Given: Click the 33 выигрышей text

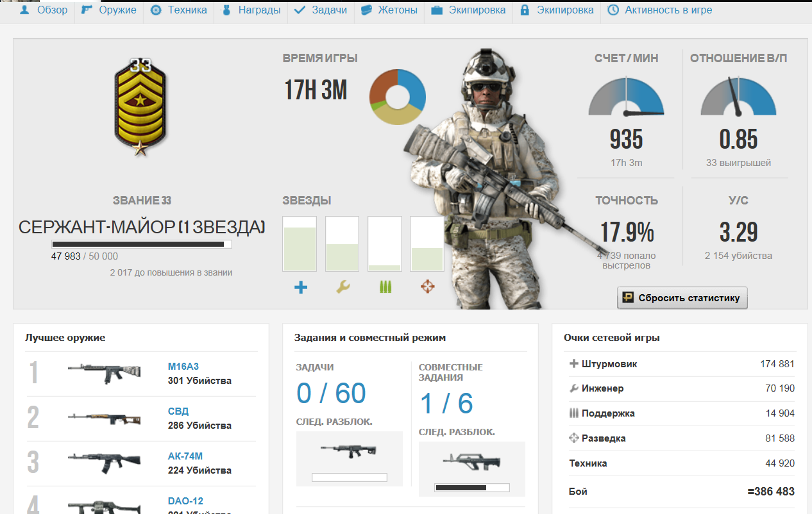Looking at the screenshot, I should point(738,163).
